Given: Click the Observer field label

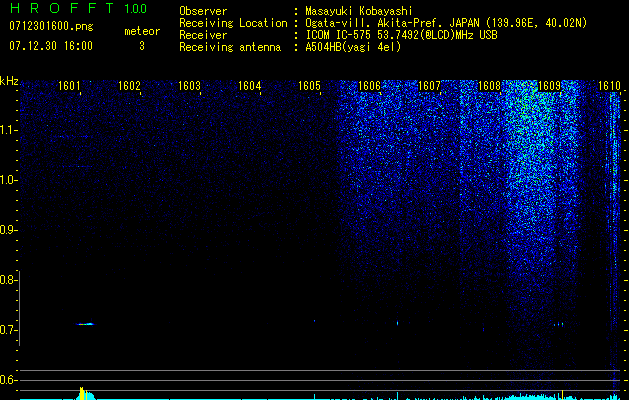Looking at the screenshot, I should 203,11.
